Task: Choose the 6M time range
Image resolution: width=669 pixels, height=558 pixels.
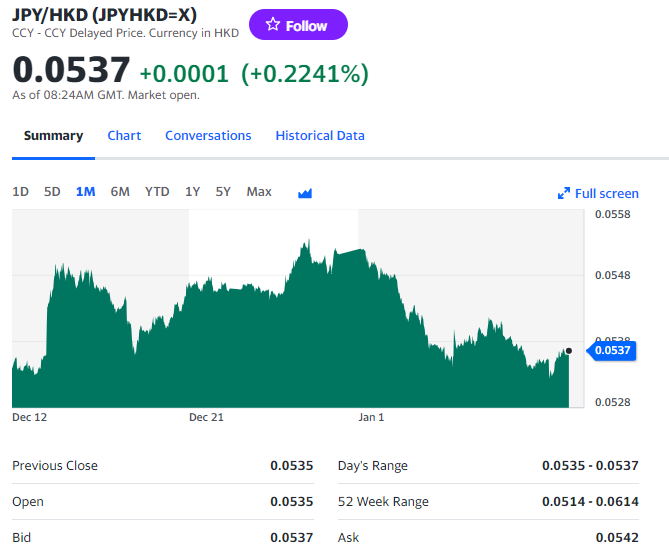Action: coord(120,192)
